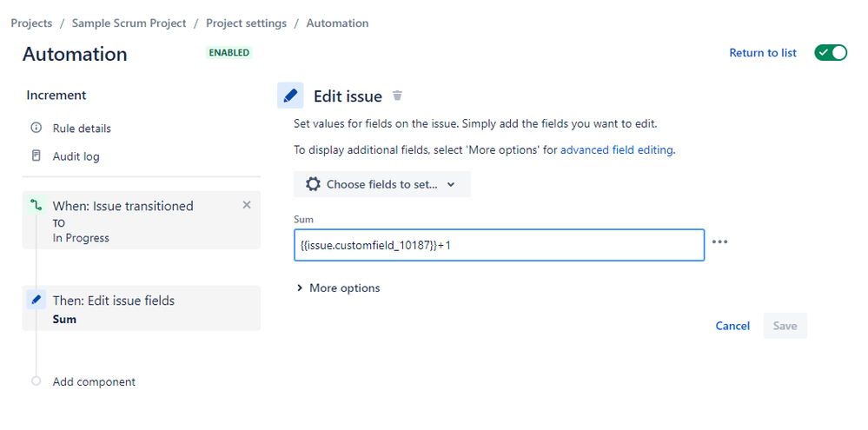The height and width of the screenshot is (430, 868).
Task: Click the Save button
Action: (785, 326)
